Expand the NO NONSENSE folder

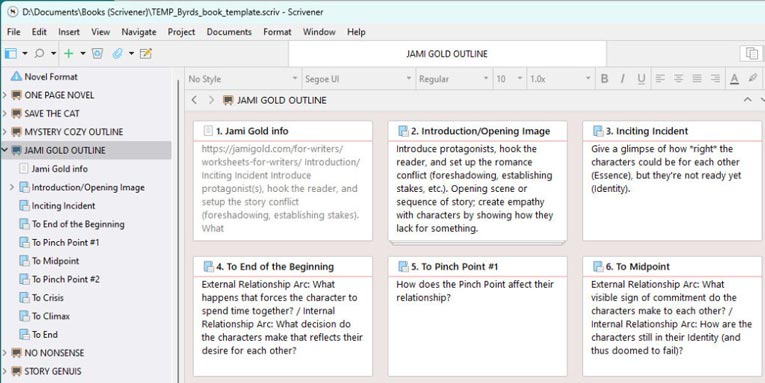(x=4, y=352)
